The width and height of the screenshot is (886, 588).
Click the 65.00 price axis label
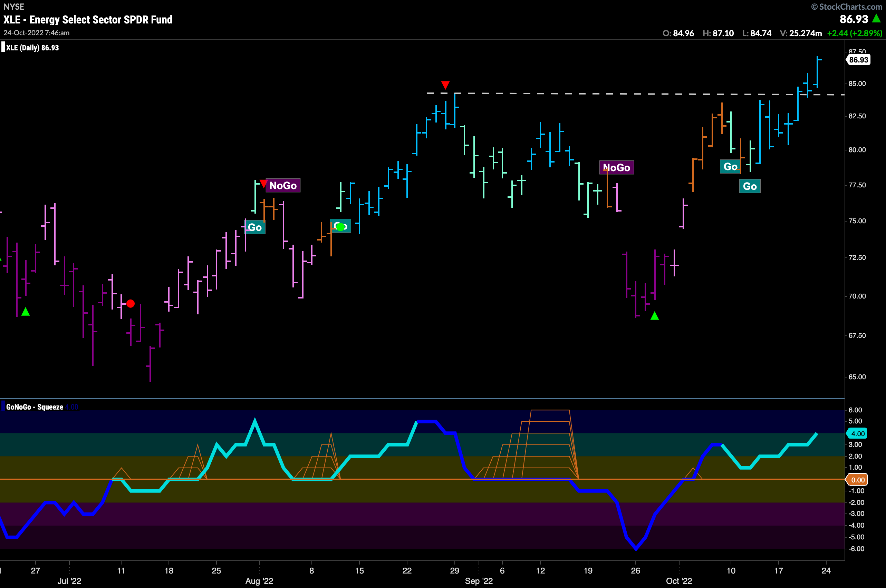point(857,377)
